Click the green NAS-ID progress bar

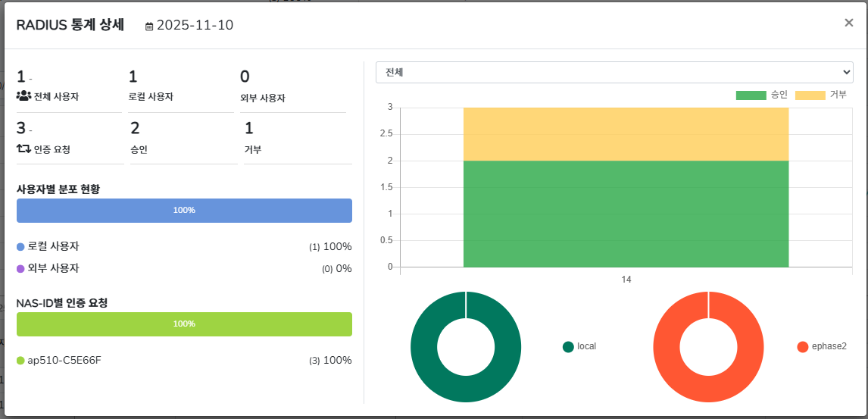[x=184, y=324]
